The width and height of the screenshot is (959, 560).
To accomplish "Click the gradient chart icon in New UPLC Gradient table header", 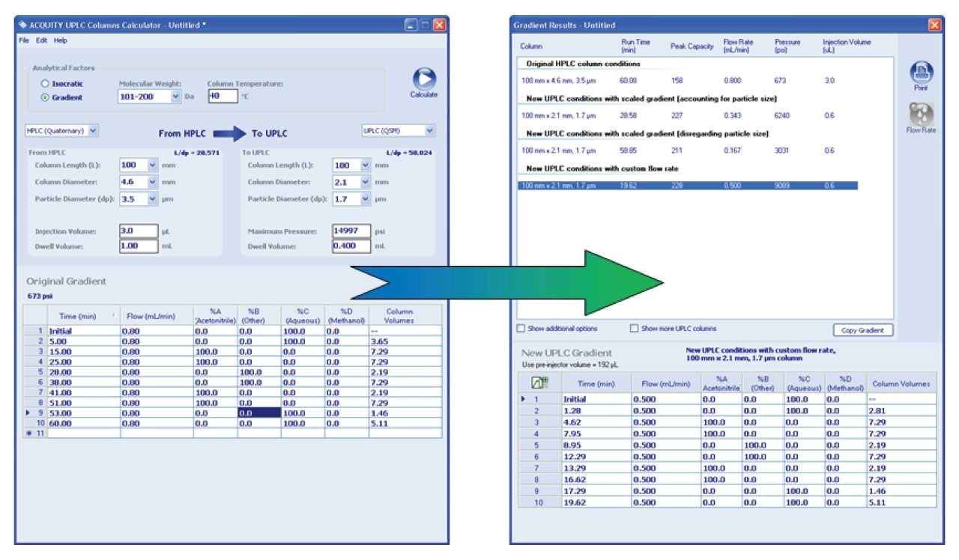I will click(x=541, y=383).
